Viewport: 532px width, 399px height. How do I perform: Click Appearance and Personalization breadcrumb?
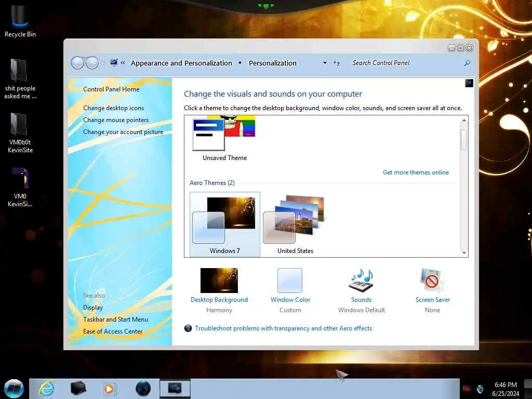(x=181, y=63)
